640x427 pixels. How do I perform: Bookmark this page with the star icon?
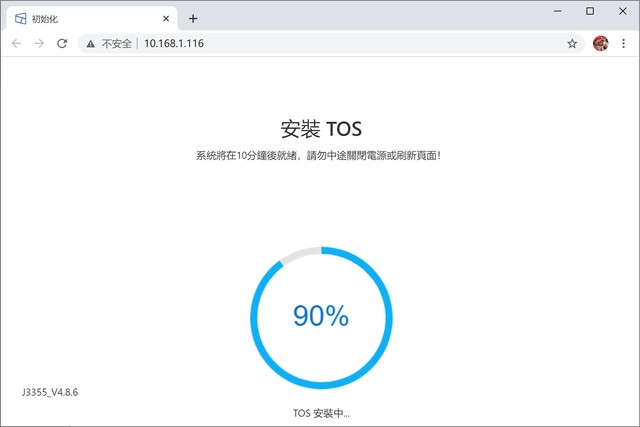[x=572, y=44]
